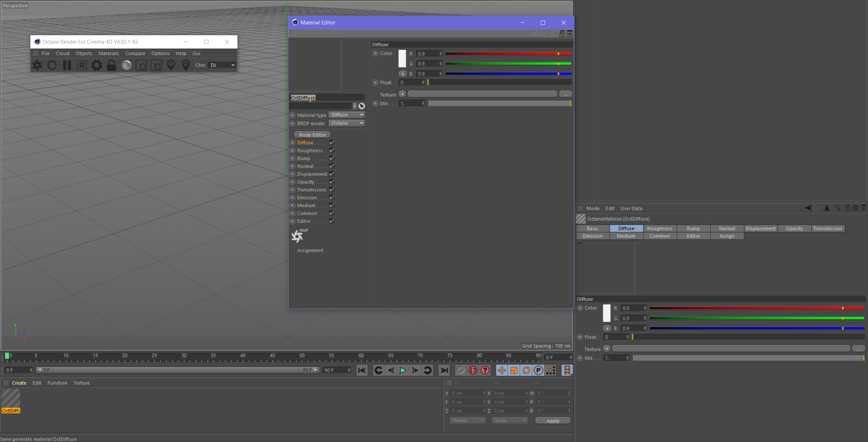The image size is (868, 442).
Task: Open the Materials menu in Octane window
Action: (x=109, y=53)
